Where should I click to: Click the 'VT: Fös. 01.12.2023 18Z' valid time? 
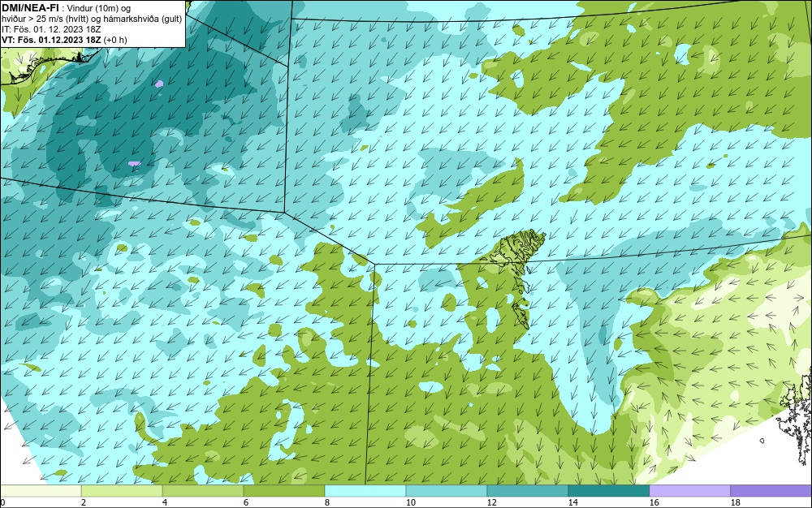[52, 40]
